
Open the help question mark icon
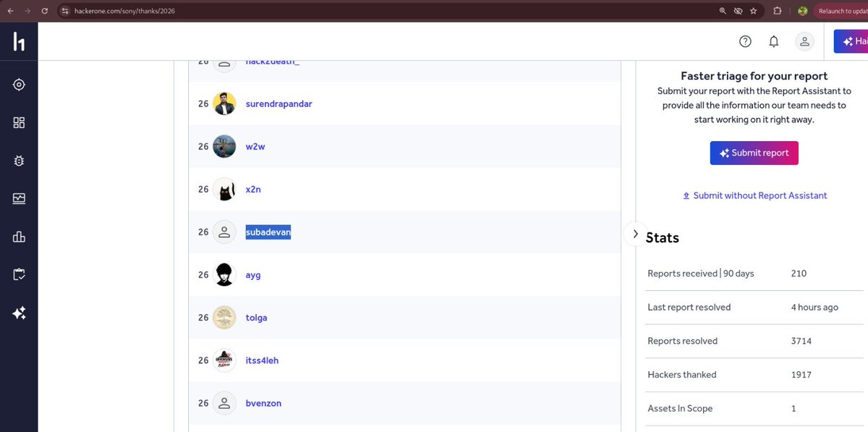(x=745, y=41)
